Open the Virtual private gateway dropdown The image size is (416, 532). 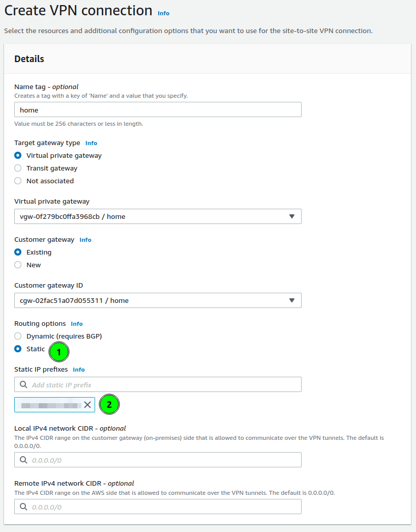(x=158, y=216)
